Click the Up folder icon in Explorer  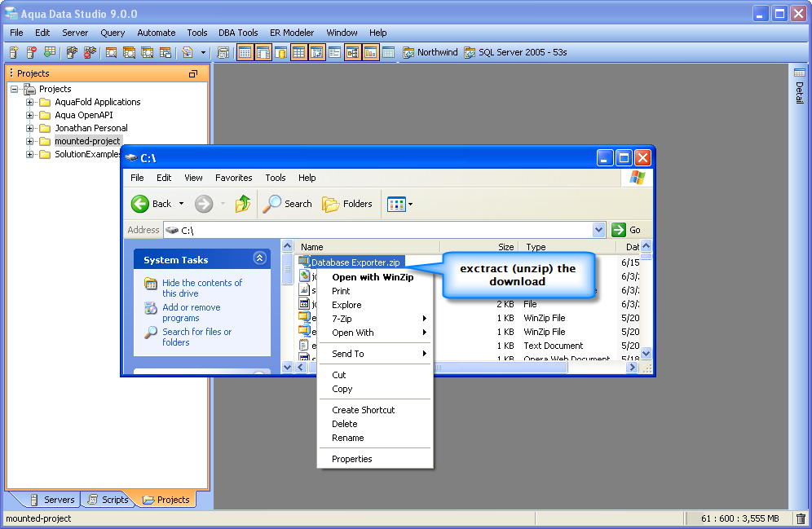click(x=242, y=204)
